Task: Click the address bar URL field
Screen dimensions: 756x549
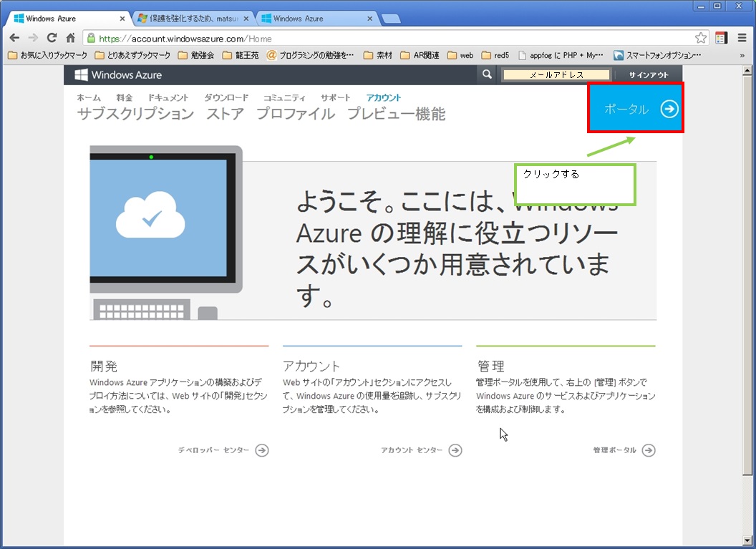Action: (394, 38)
